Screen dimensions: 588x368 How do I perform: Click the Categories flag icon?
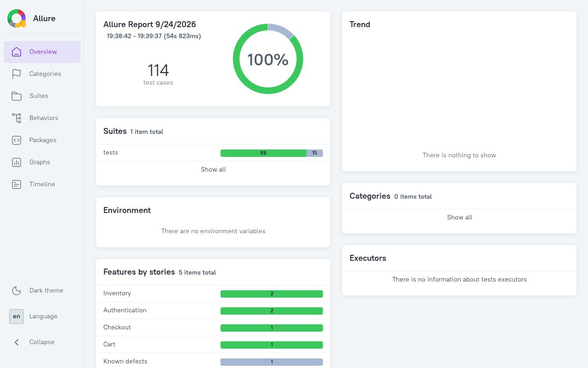click(17, 74)
